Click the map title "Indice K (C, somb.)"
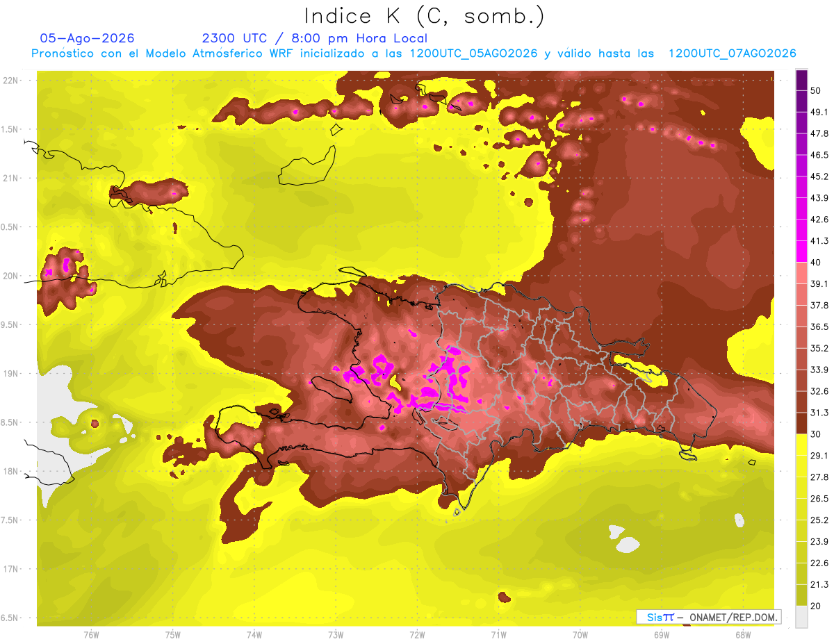The width and height of the screenshot is (834, 644). 424,16
